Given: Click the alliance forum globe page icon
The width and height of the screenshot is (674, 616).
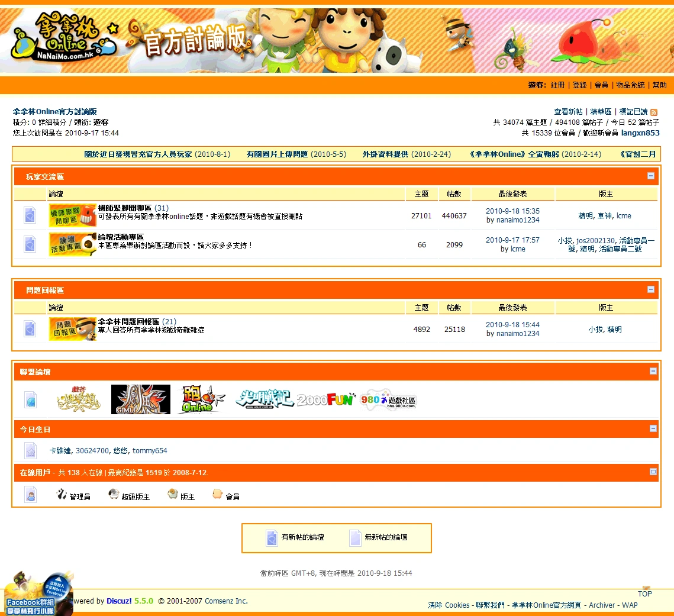Looking at the screenshot, I should click(x=30, y=400).
